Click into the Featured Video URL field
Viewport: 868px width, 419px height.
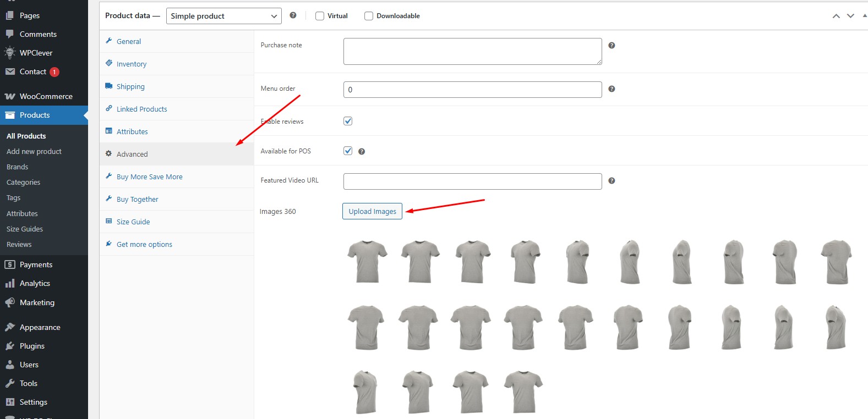click(x=473, y=181)
